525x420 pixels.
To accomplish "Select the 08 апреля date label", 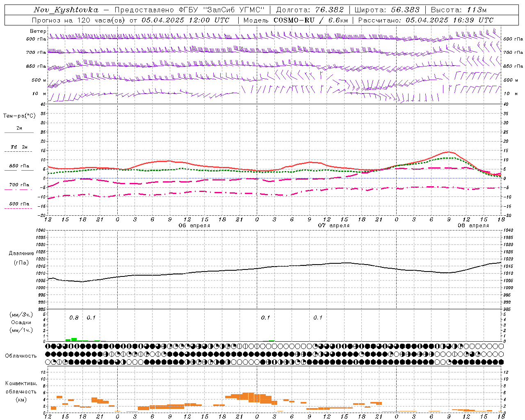I will click(x=473, y=226).
